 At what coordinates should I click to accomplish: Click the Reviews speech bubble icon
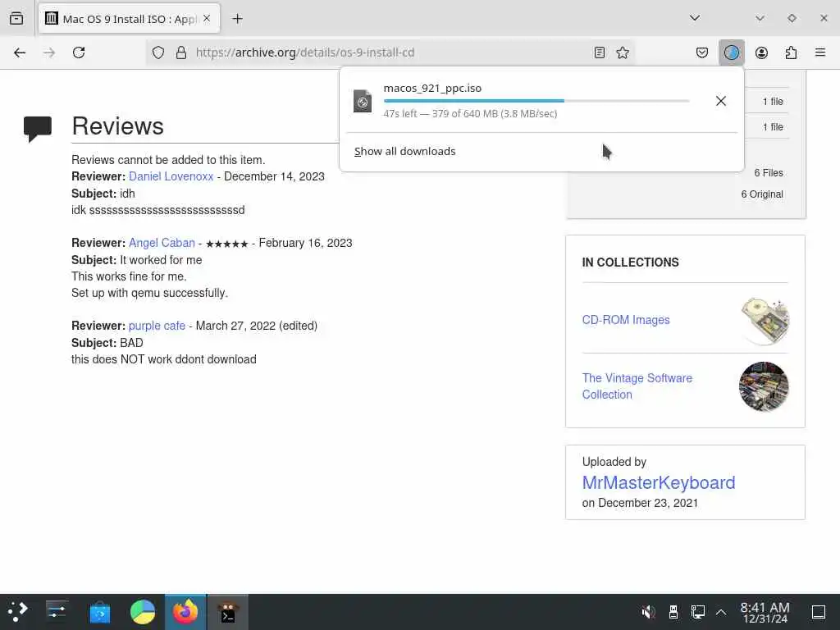38,129
